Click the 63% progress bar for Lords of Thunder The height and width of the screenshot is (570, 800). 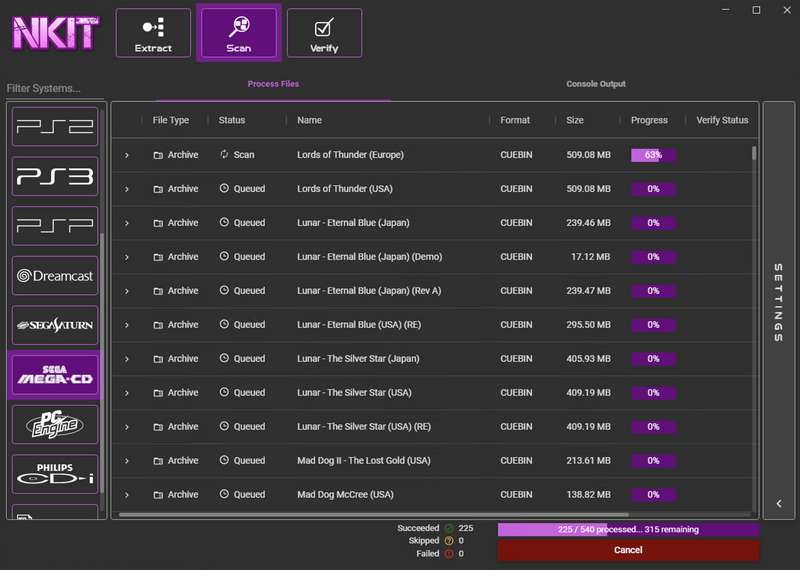pos(653,155)
